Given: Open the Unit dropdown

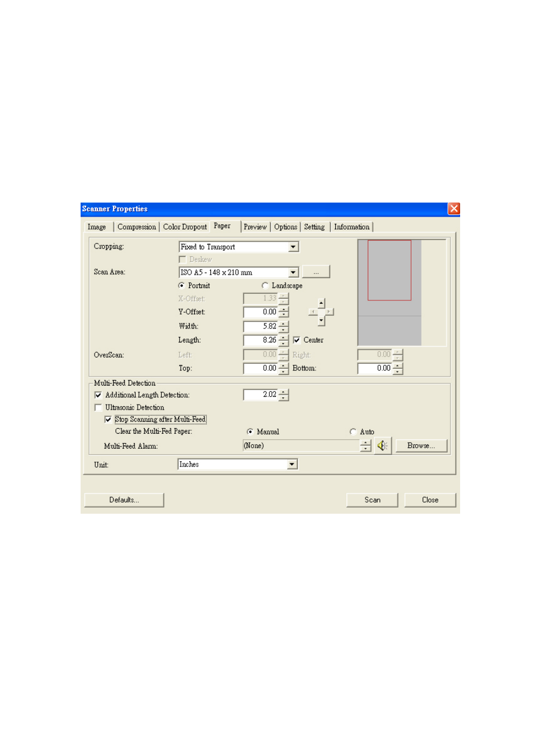Looking at the screenshot, I should point(292,464).
